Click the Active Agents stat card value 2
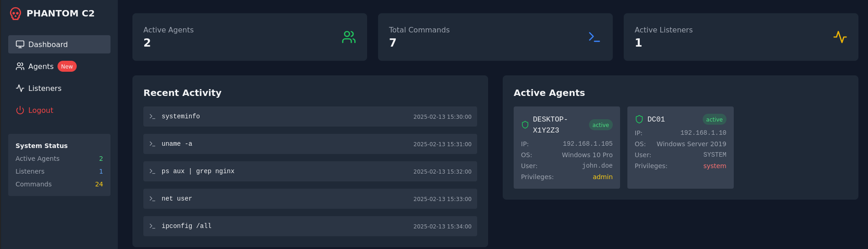This screenshot has height=249, width=868. (x=147, y=43)
